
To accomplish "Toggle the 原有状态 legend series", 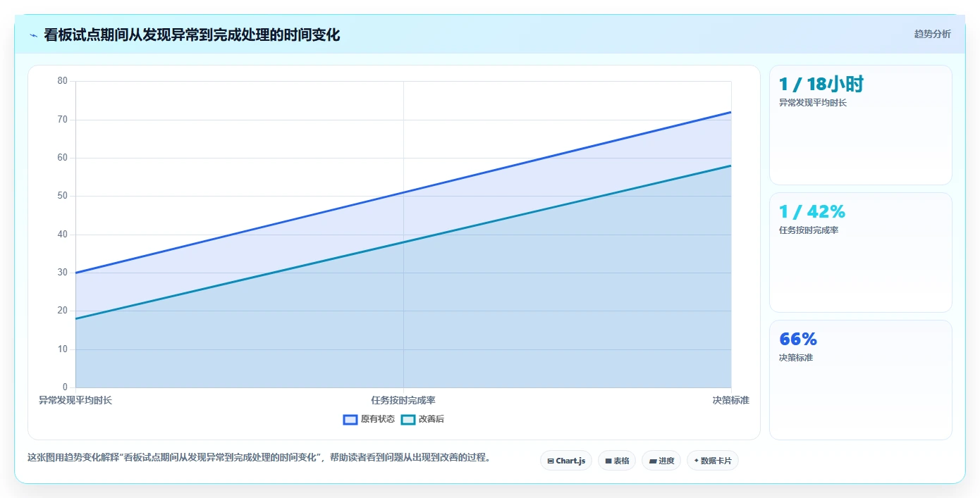I will pos(369,419).
